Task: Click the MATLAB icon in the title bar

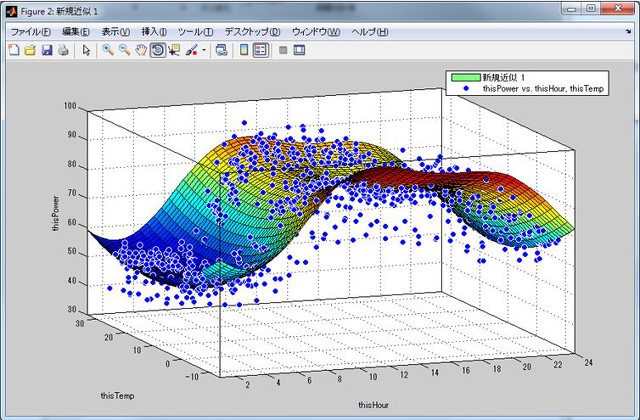Action: click(x=11, y=11)
